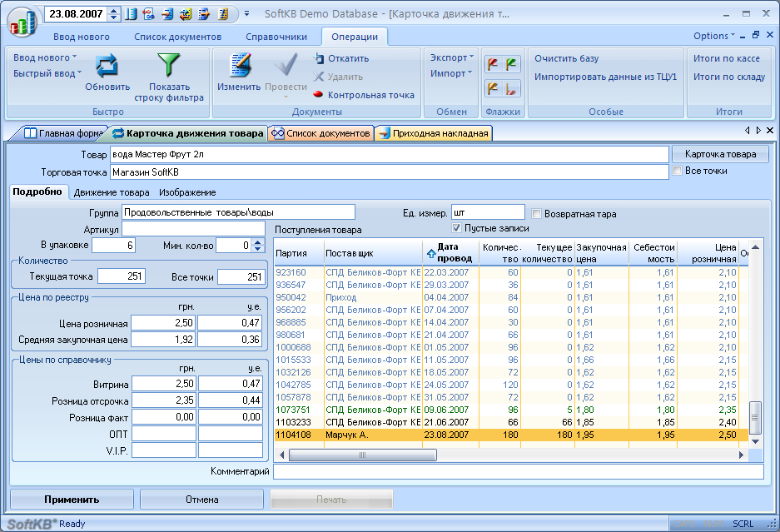780x532 pixels.
Task: Open the SoftKB application orb menu
Action: [x=22, y=22]
